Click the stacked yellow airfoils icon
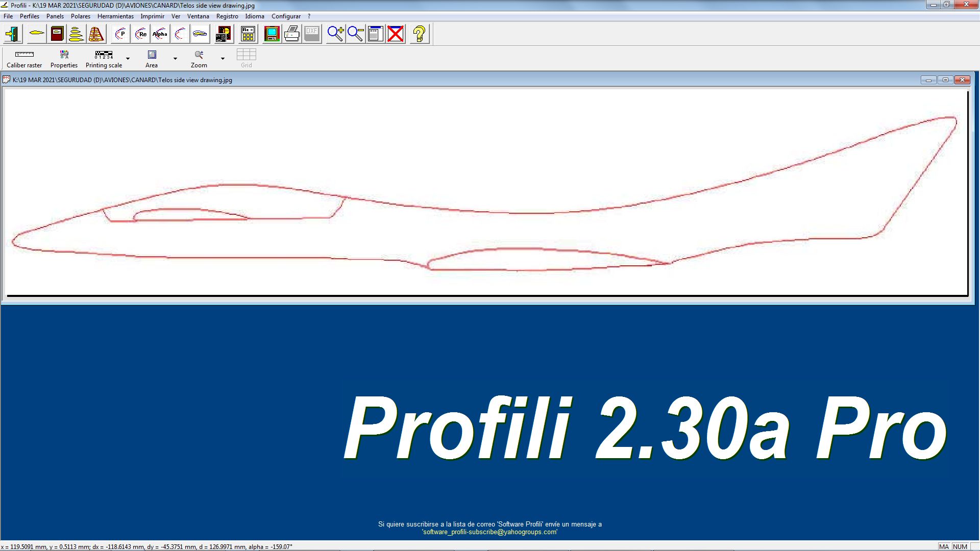The height and width of the screenshot is (551, 980). coord(76,34)
